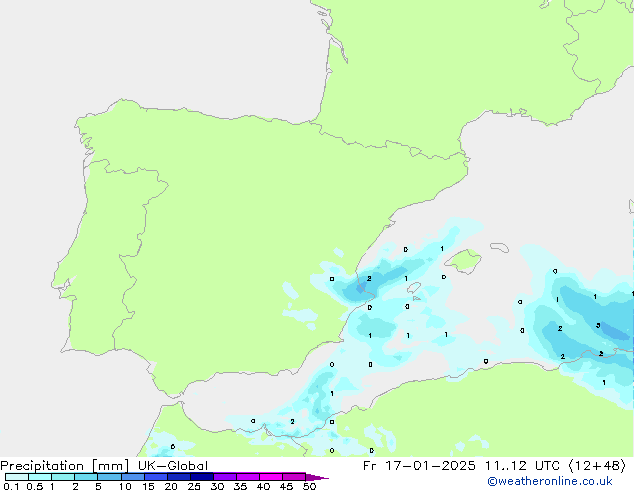Click the '10' legend scale label
Screen dimensions: 634x490
(x=125, y=486)
